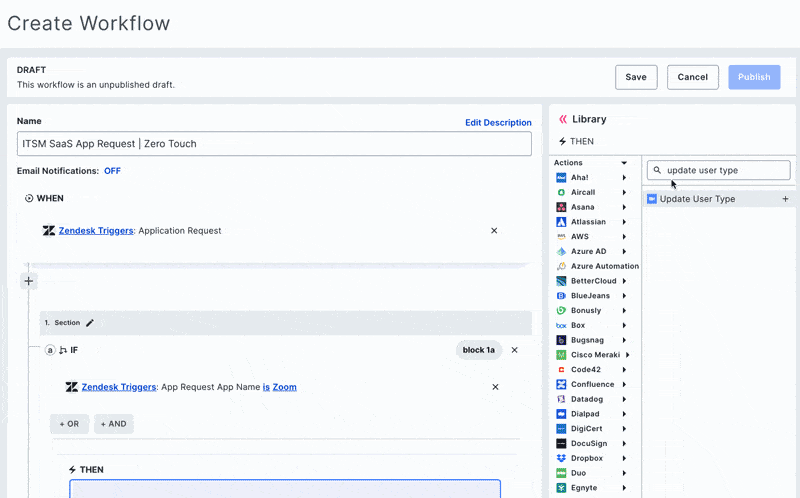Click the plus button below the WHEN trigger
The height and width of the screenshot is (498, 800).
tap(29, 281)
